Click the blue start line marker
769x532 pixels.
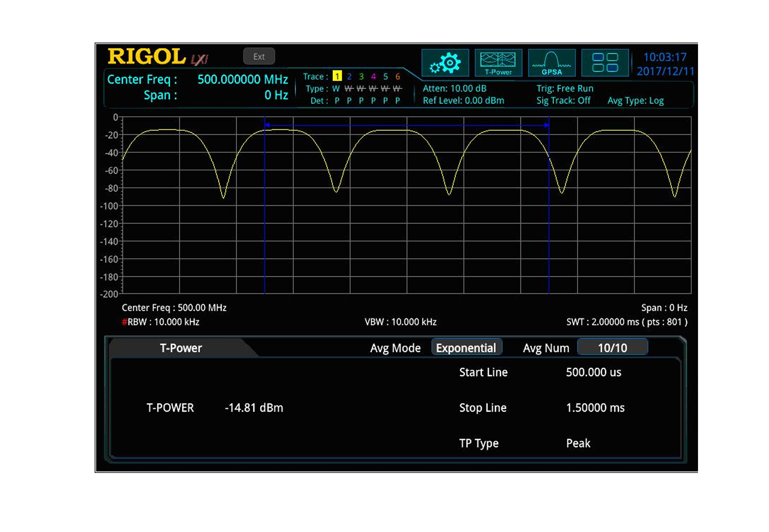[264, 207]
